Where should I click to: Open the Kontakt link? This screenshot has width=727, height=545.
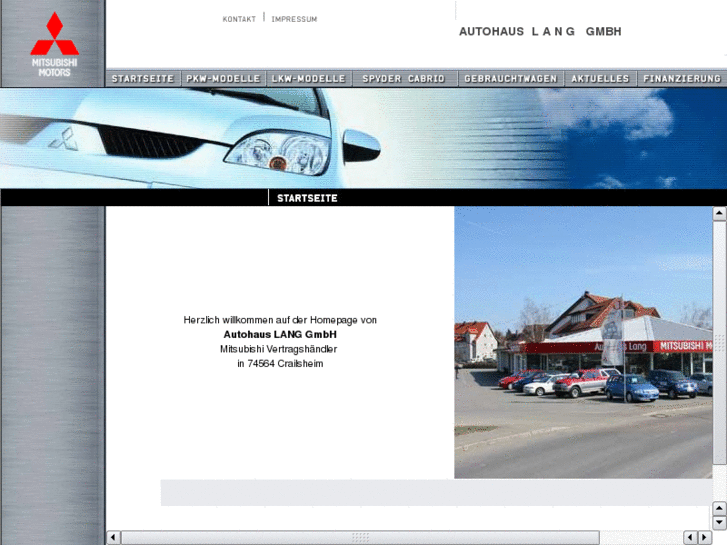[x=239, y=19]
